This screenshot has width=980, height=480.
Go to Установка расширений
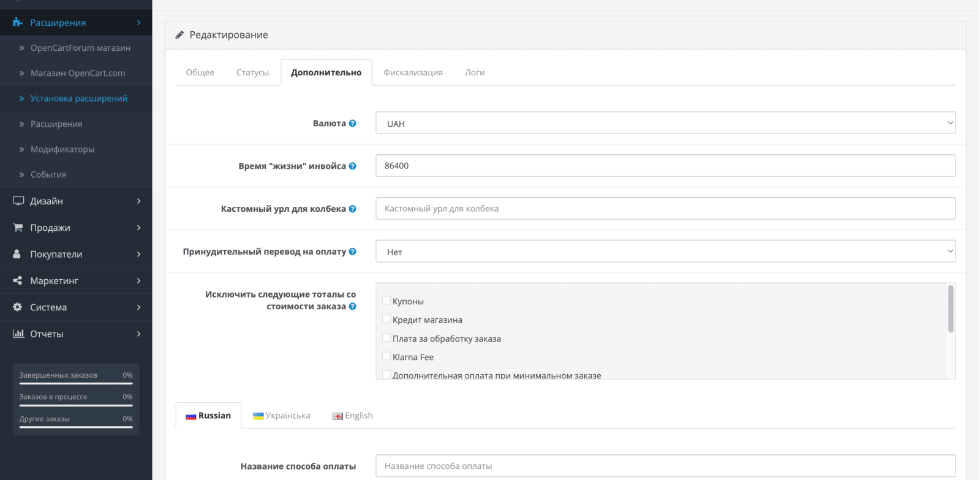pos(79,99)
